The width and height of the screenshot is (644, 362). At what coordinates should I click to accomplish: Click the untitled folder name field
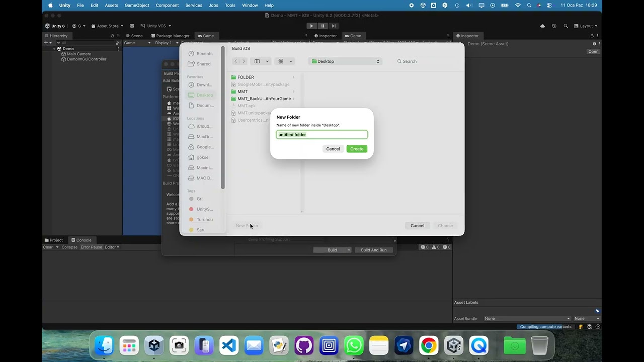322,135
